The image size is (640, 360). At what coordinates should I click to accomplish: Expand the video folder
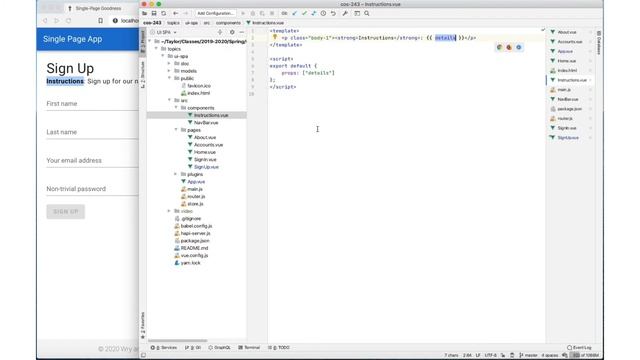coord(169,211)
